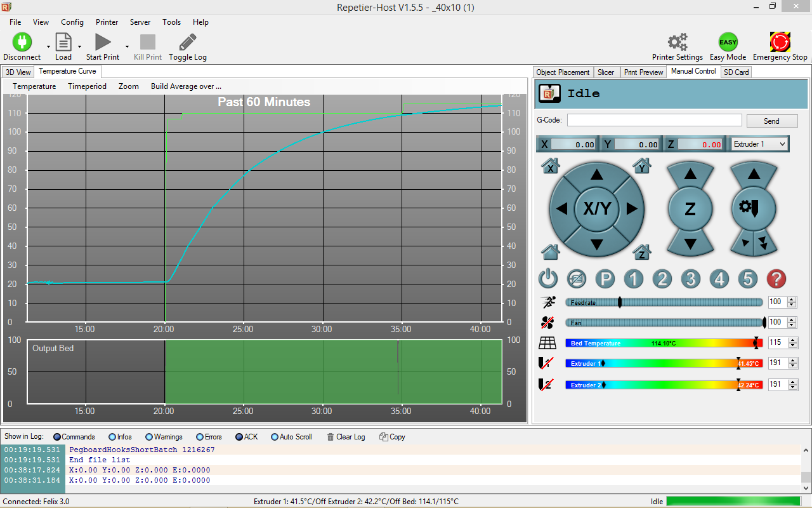Toggle the fan on/off icon

pyautogui.click(x=547, y=322)
